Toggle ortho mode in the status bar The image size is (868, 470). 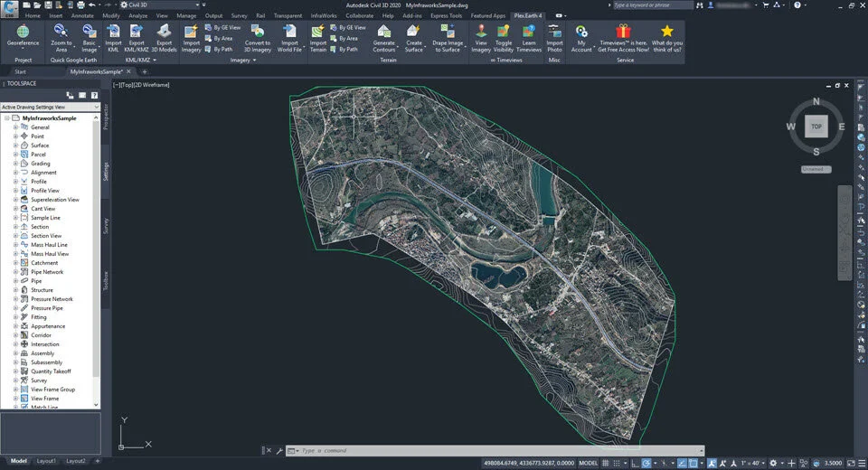pyautogui.click(x=635, y=463)
